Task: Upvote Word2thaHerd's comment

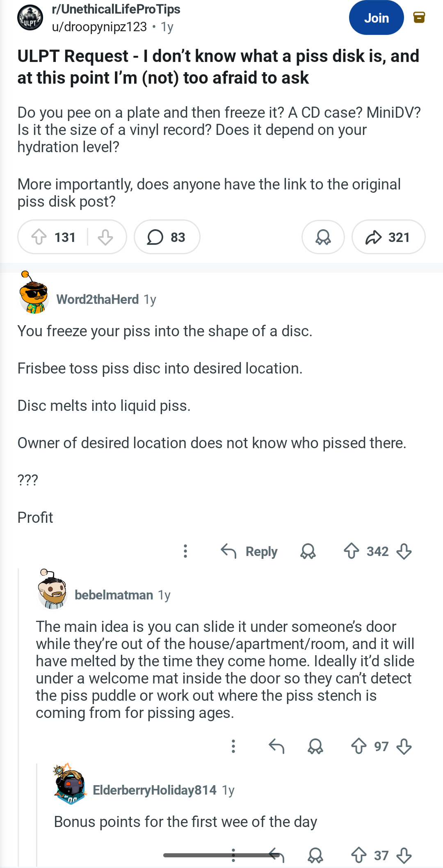Action: click(352, 551)
